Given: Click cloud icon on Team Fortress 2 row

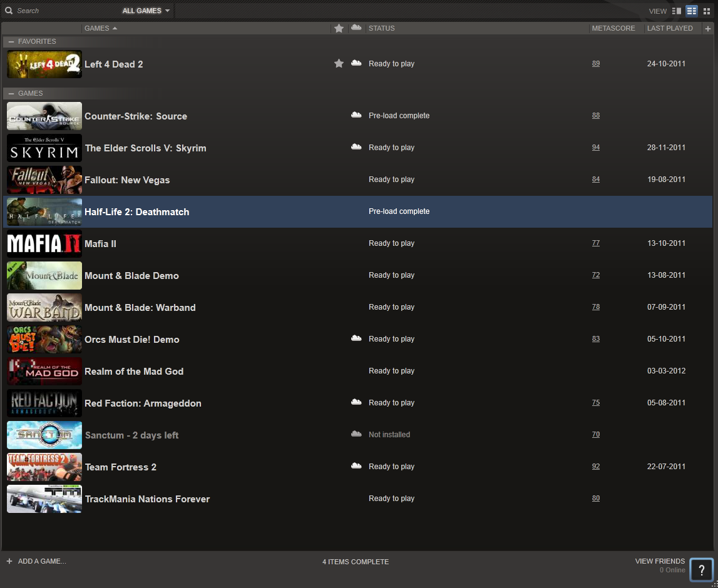Looking at the screenshot, I should coord(356,466).
